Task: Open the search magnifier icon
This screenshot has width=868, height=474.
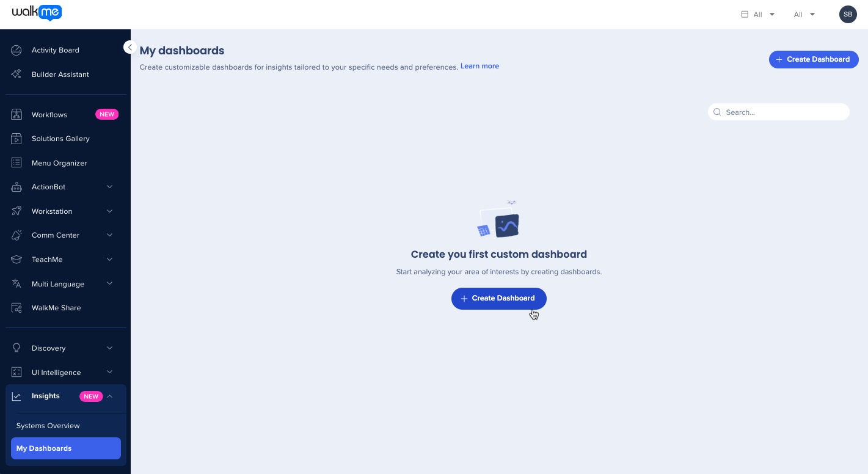Action: click(x=717, y=112)
